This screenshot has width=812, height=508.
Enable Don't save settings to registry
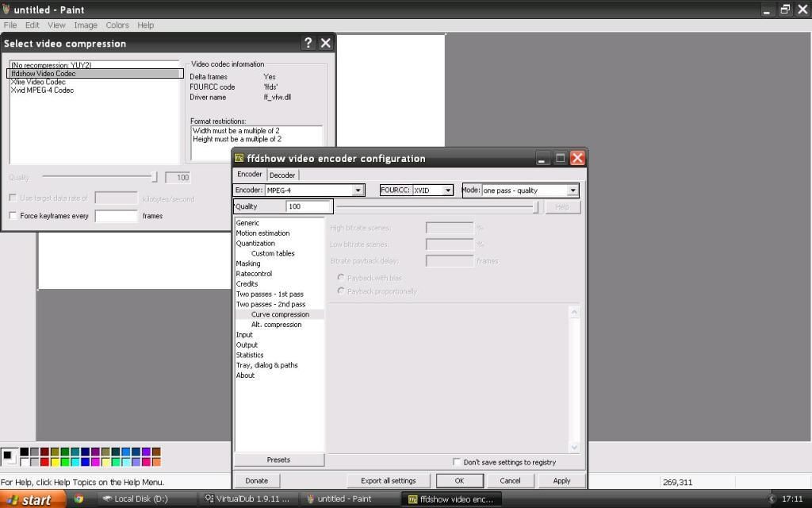pyautogui.click(x=457, y=462)
